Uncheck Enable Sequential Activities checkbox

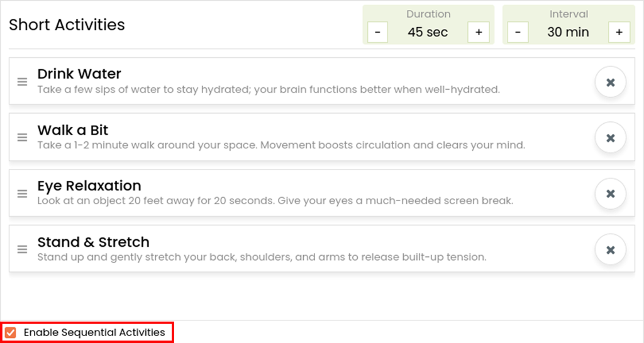click(11, 332)
